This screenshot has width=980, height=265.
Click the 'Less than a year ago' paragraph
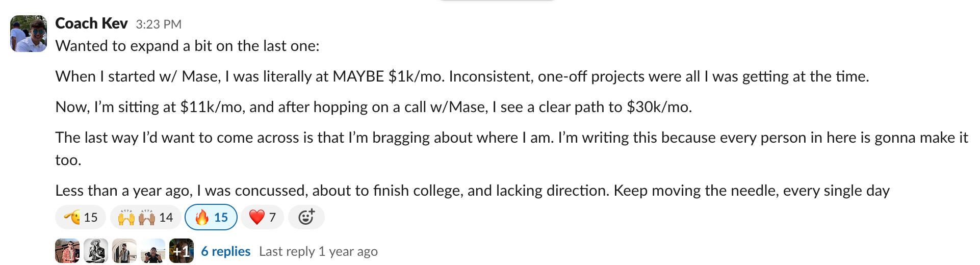pyautogui.click(x=472, y=191)
